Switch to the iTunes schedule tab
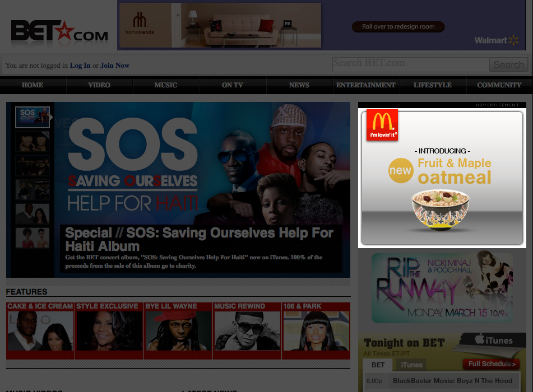Viewport: 533px width, 392px height. (411, 365)
